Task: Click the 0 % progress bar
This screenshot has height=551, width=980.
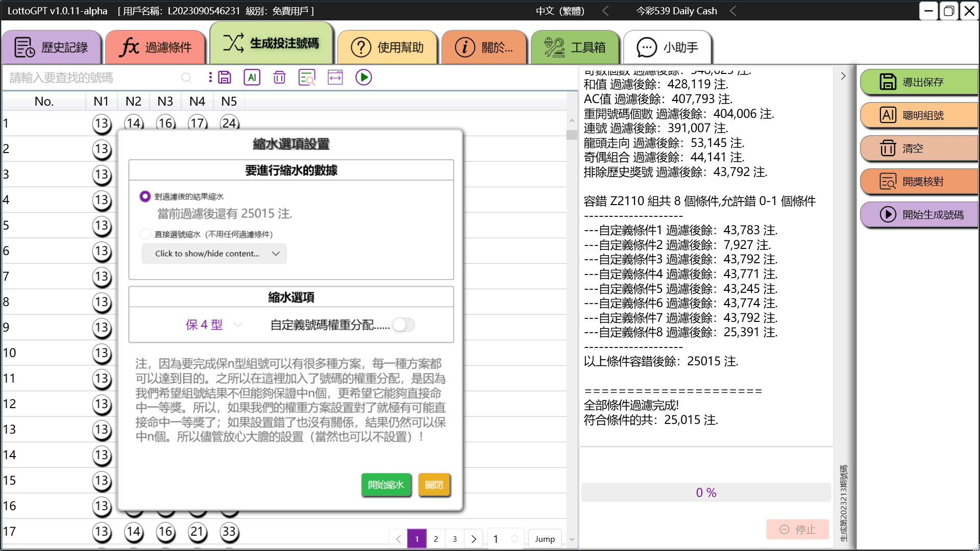Action: coord(706,493)
